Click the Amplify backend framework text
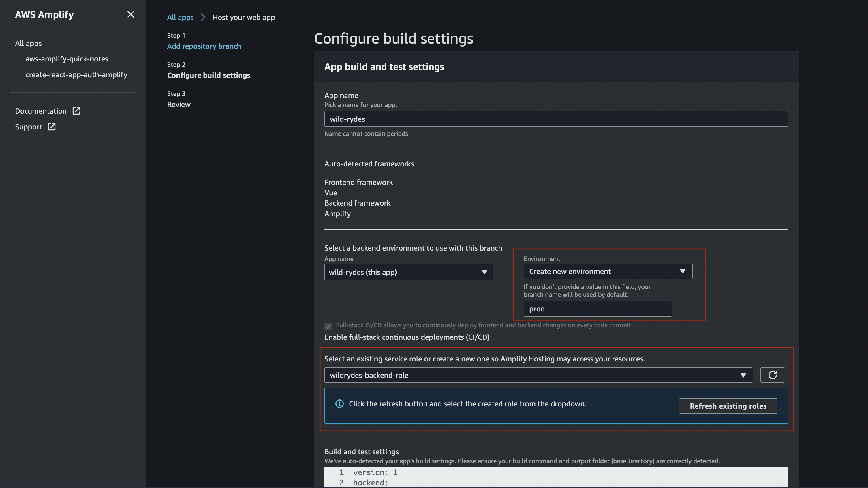This screenshot has height=488, width=868. [x=337, y=214]
